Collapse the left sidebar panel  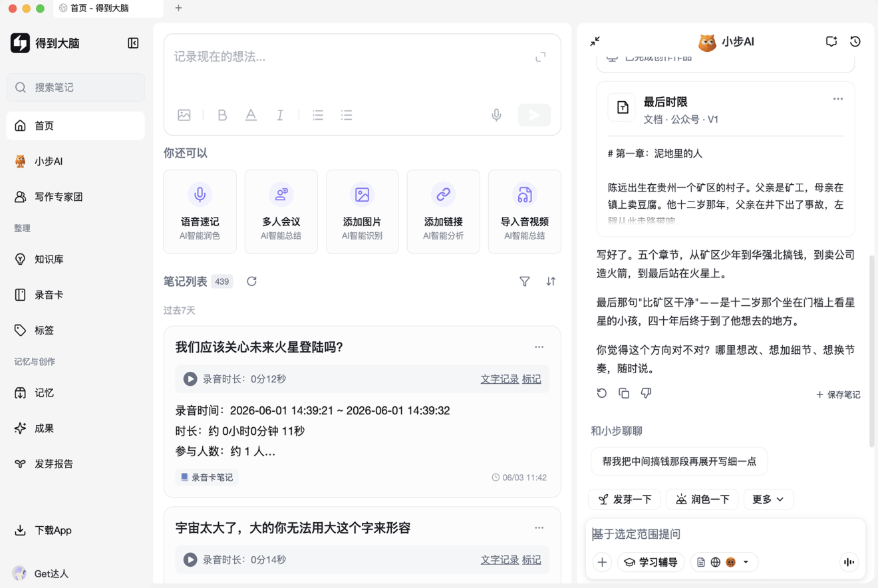click(x=133, y=43)
